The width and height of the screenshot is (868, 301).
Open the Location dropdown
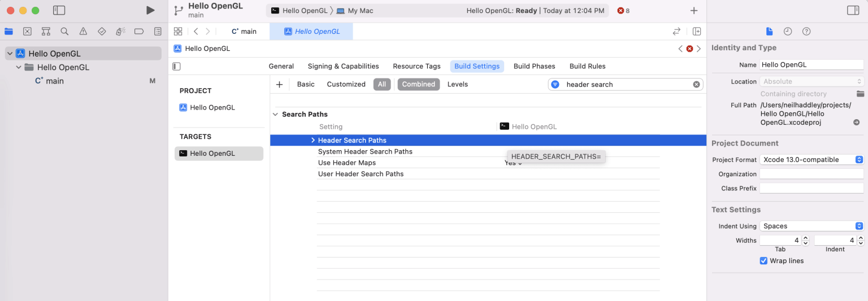click(811, 81)
